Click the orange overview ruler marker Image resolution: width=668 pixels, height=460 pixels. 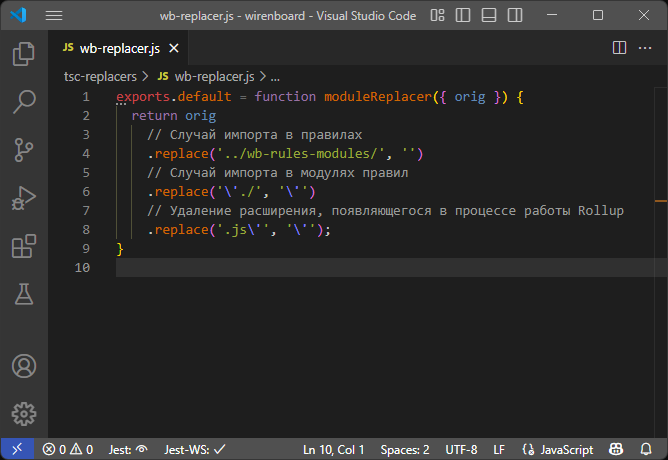tap(661, 201)
